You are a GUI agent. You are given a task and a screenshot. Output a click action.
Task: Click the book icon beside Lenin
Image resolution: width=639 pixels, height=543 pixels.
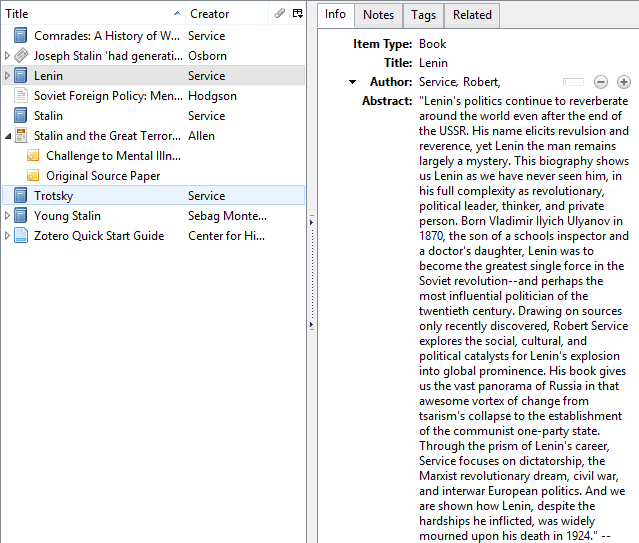coord(21,75)
